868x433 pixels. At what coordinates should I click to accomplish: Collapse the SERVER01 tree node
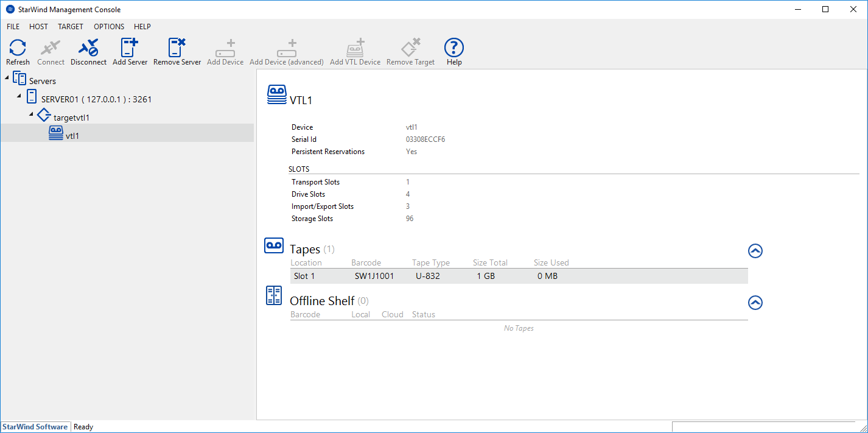pyautogui.click(x=19, y=97)
